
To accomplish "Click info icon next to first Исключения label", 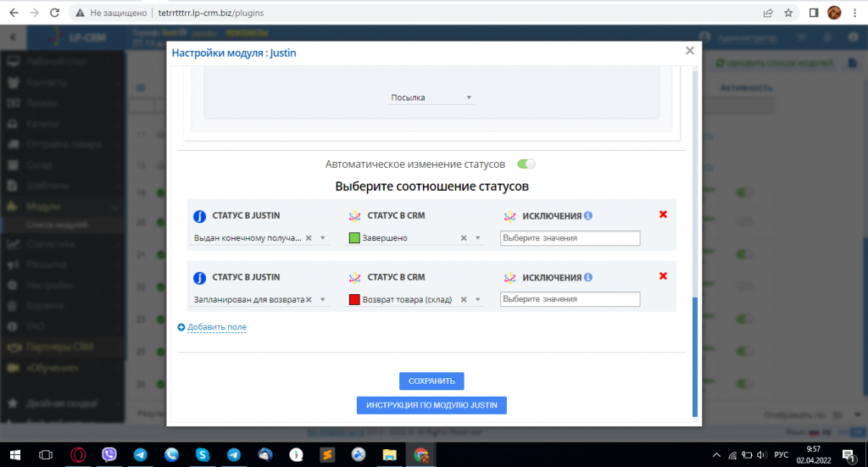I will [588, 215].
